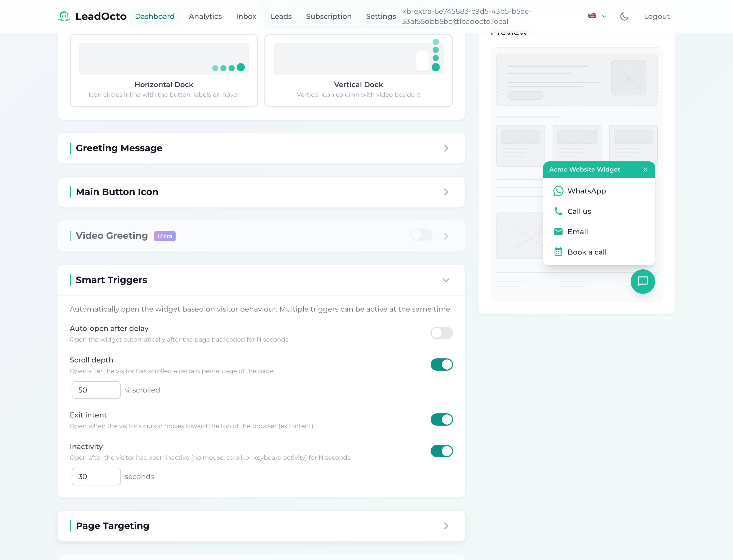
Task: Collapse the Smart Triggers section
Action: [446, 280]
